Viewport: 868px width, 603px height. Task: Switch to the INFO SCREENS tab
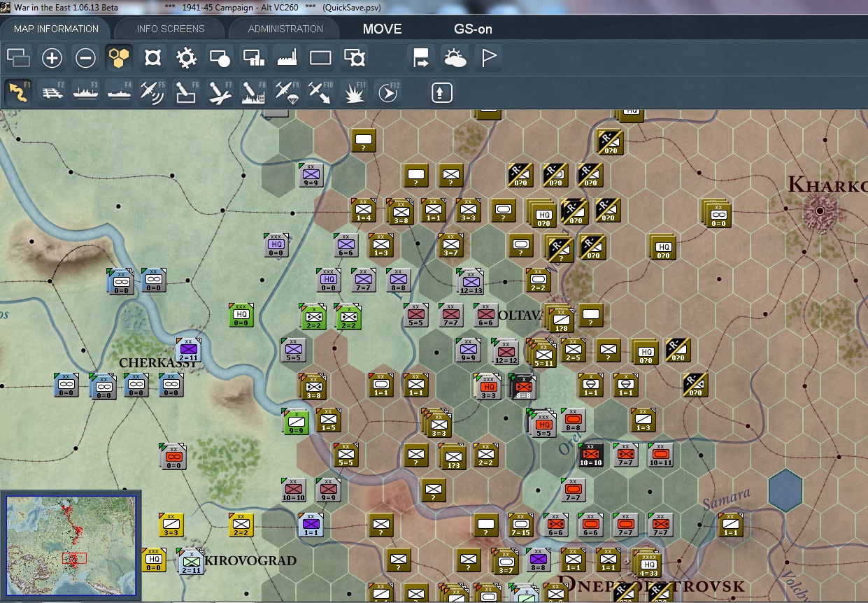(171, 29)
